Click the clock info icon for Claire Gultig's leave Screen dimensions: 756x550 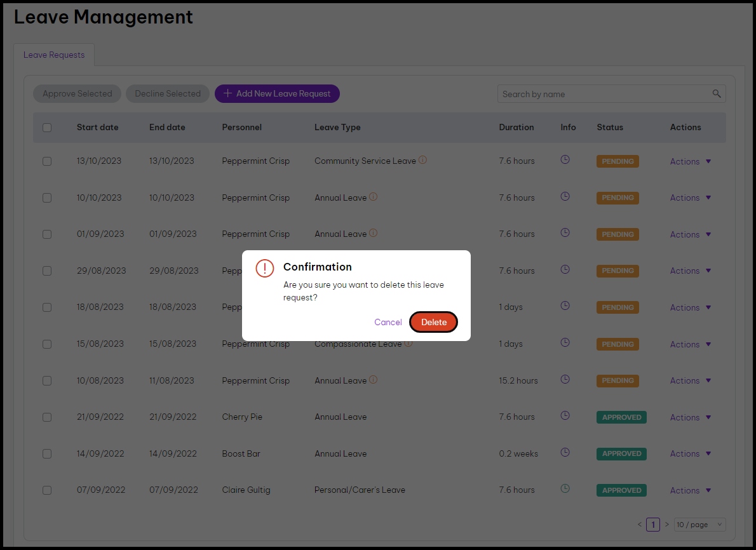565,489
